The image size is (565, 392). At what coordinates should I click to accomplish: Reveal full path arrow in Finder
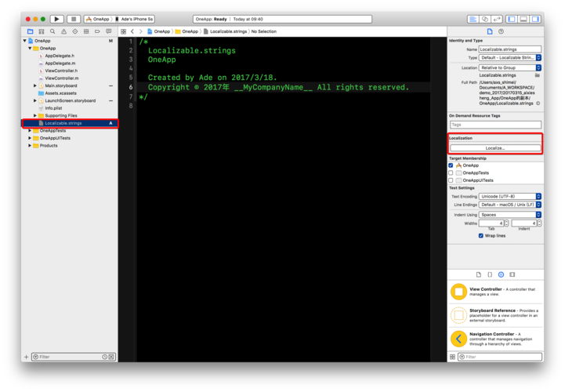click(x=538, y=103)
